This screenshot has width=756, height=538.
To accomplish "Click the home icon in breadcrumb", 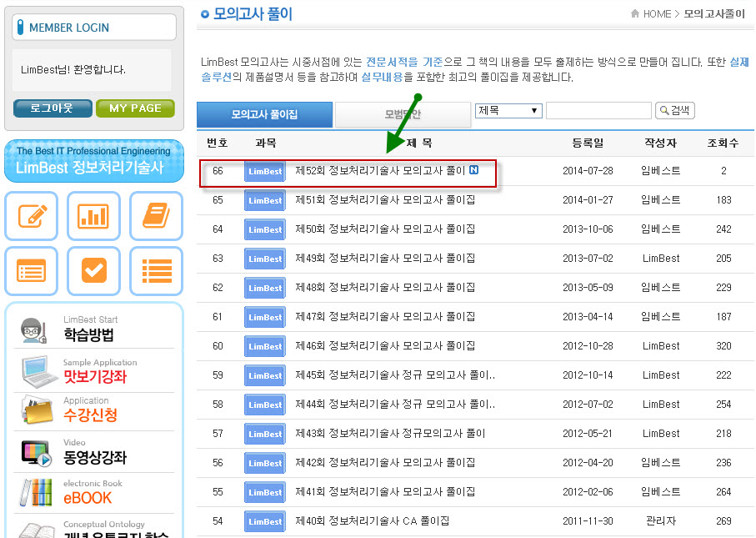I will pos(635,13).
